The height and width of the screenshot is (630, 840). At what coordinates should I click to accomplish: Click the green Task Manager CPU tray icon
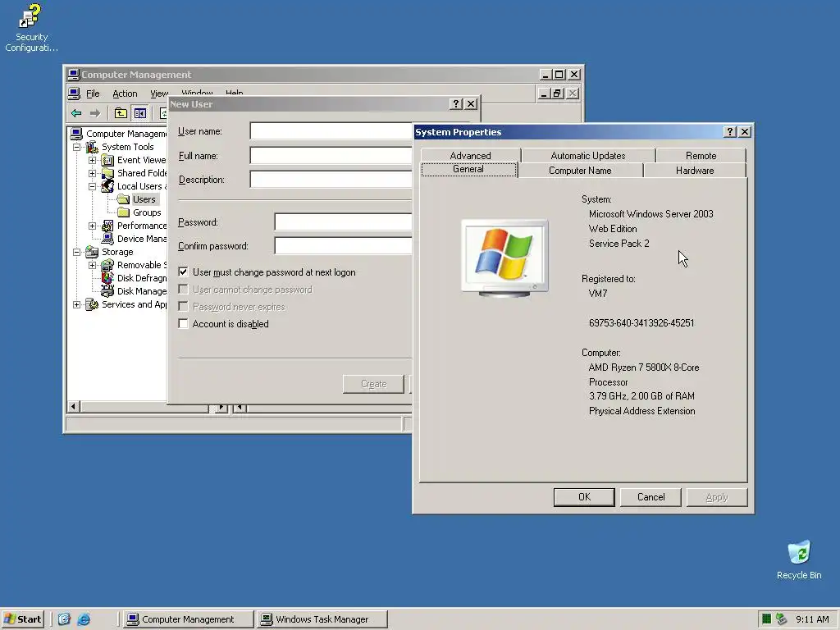(x=767, y=619)
